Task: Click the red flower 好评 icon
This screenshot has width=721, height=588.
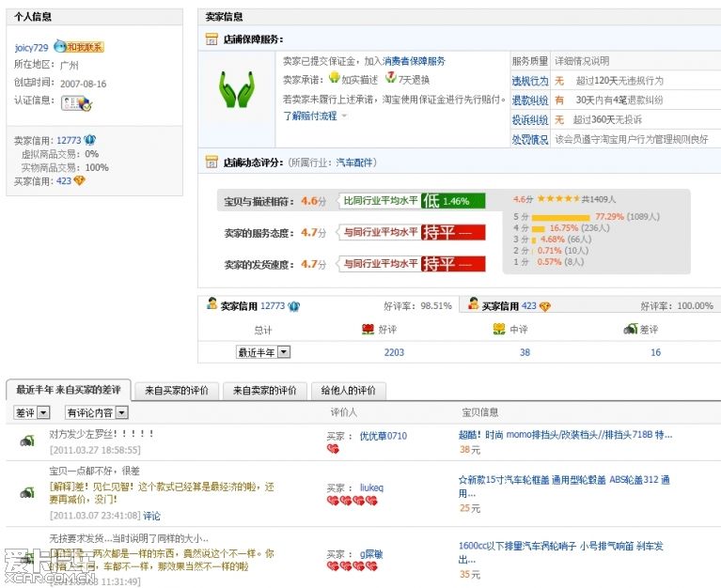Action: [x=368, y=329]
